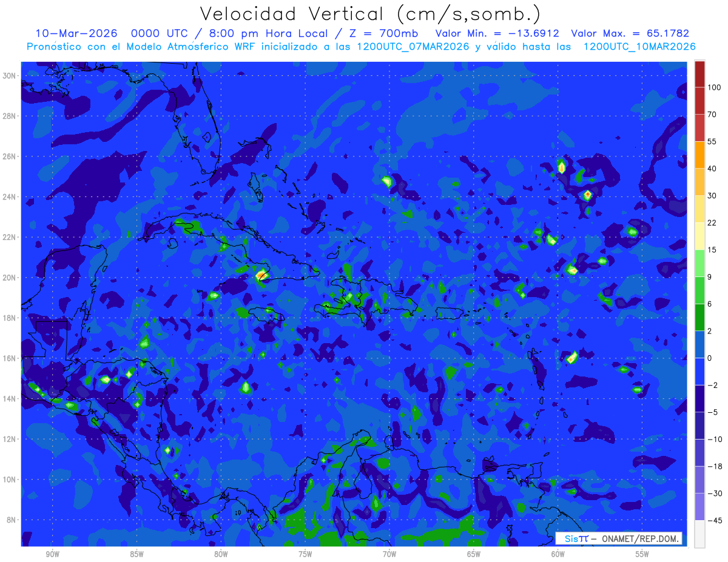Click the '10N' latitude label
This screenshot has width=728, height=562.
click(10, 480)
